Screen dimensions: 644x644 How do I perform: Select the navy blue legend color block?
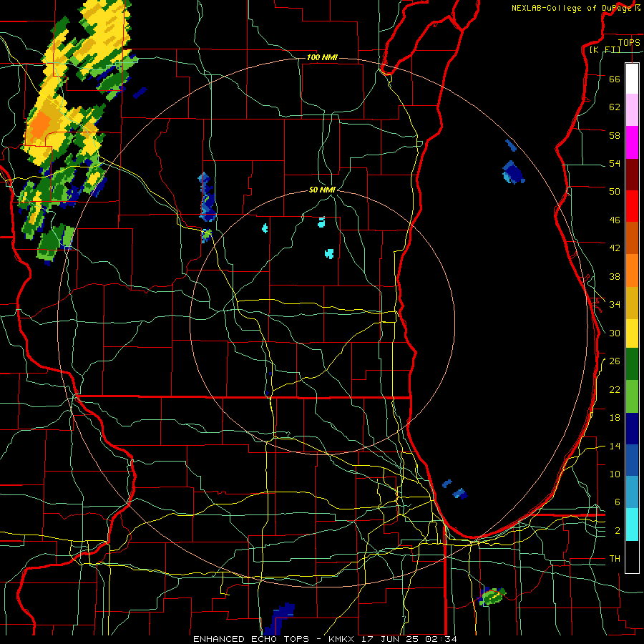click(632, 429)
